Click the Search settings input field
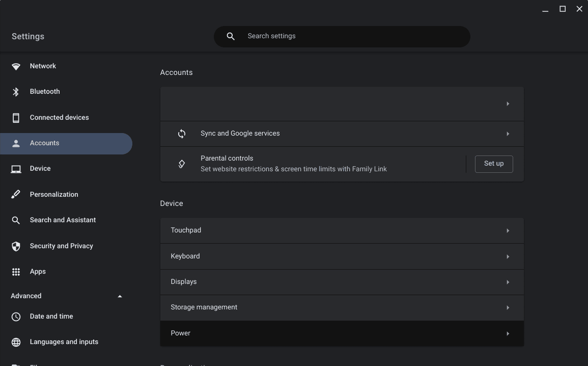Viewport: 588px width, 366px height. pos(342,36)
